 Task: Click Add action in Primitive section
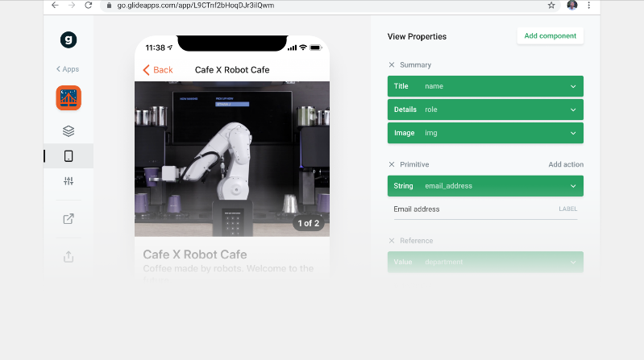coord(566,164)
